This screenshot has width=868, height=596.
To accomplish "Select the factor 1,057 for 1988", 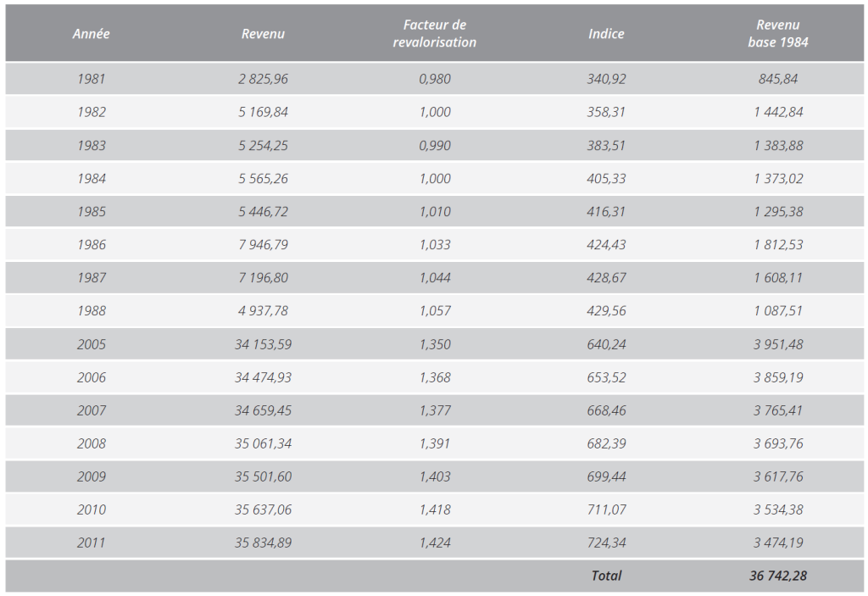I will coord(435,310).
